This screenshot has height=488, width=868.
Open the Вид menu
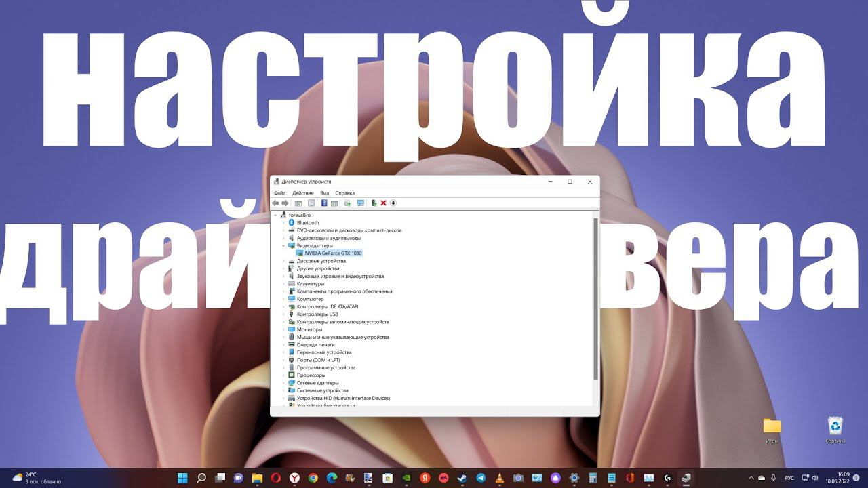(x=325, y=193)
